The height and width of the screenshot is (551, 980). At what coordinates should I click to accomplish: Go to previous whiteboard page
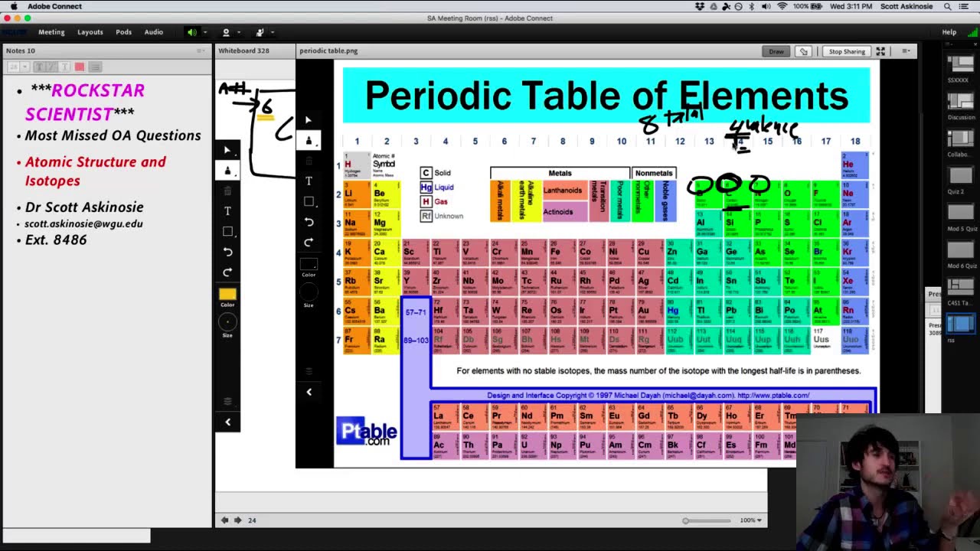(x=224, y=520)
